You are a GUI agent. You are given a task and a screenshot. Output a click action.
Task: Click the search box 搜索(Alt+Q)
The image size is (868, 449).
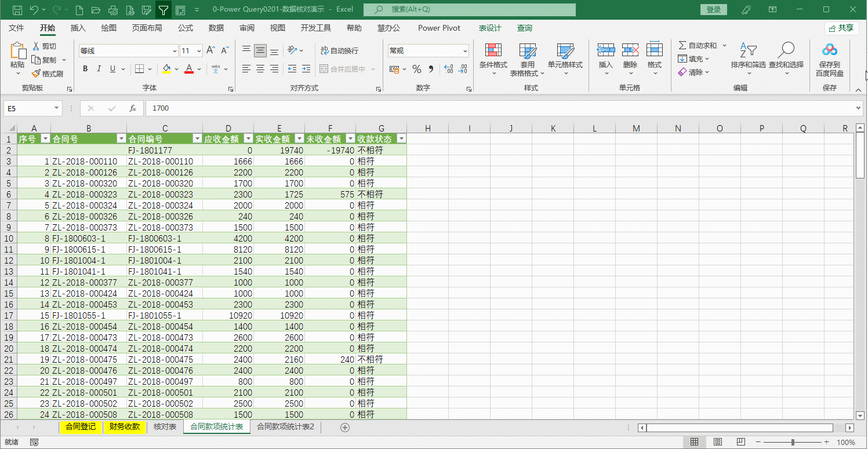coord(470,10)
